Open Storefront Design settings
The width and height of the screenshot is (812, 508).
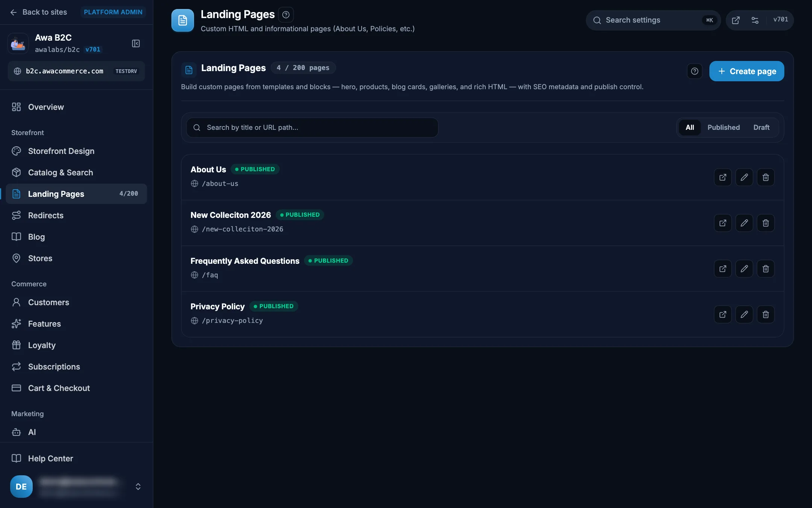click(76, 151)
